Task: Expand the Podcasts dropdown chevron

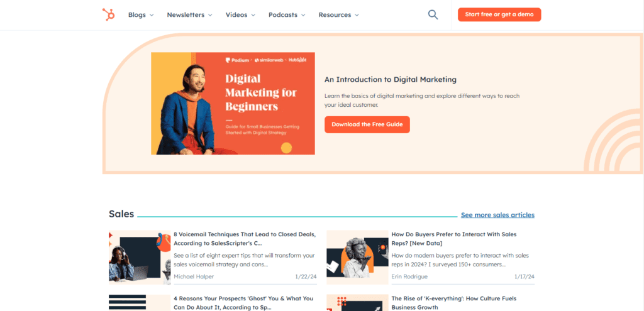Action: tap(303, 15)
